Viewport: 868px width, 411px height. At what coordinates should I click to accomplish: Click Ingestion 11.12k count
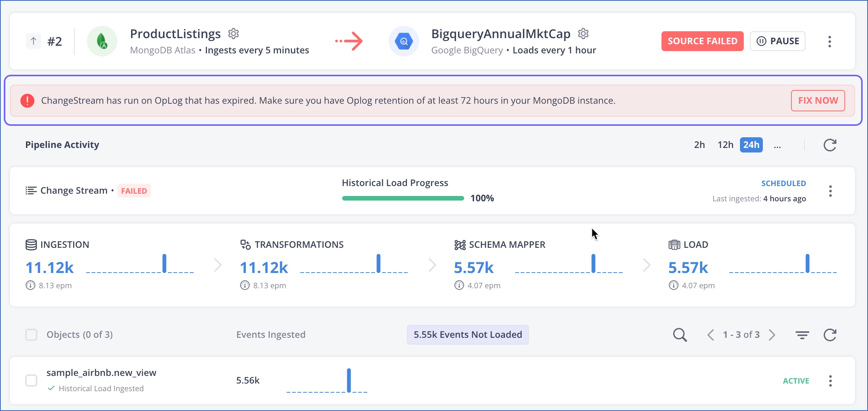tap(50, 268)
